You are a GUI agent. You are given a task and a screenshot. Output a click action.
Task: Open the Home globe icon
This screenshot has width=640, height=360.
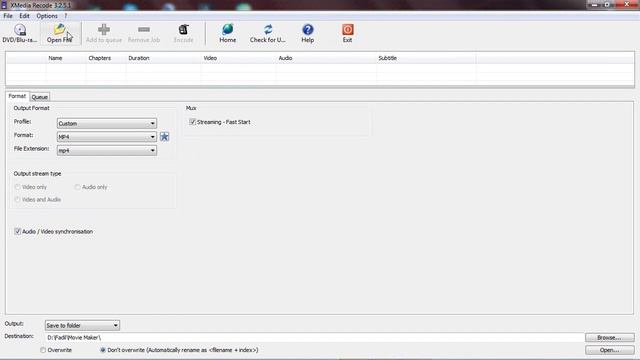[228, 30]
